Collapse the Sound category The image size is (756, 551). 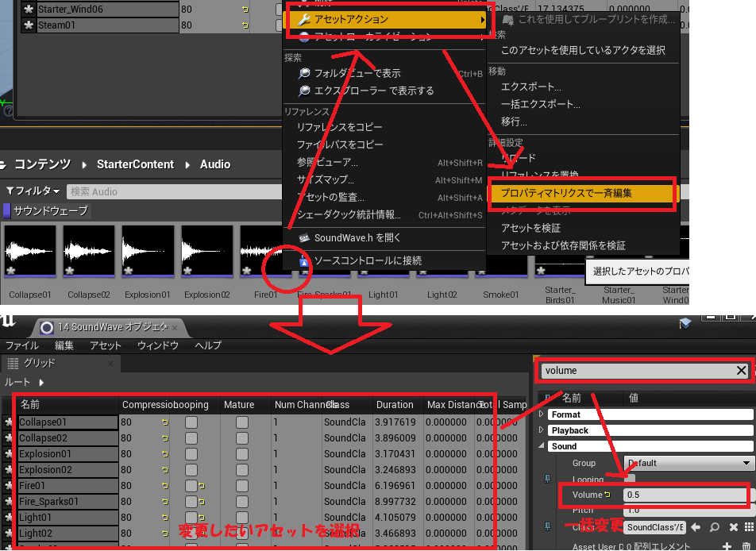pos(541,446)
